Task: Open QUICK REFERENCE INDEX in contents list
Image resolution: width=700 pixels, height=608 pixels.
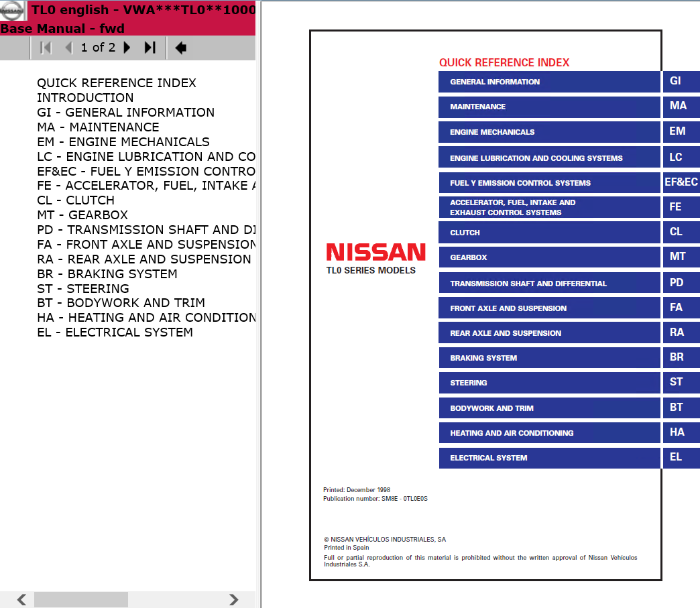Action: (117, 83)
